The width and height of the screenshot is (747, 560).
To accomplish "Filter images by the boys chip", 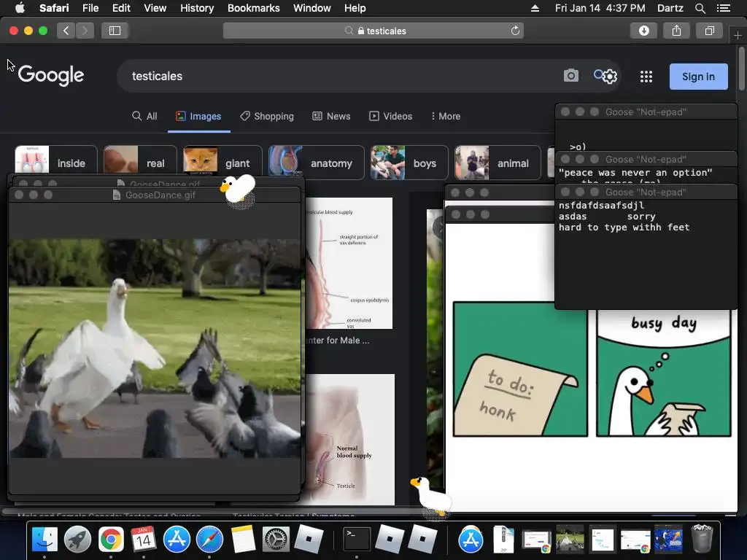I will click(409, 163).
